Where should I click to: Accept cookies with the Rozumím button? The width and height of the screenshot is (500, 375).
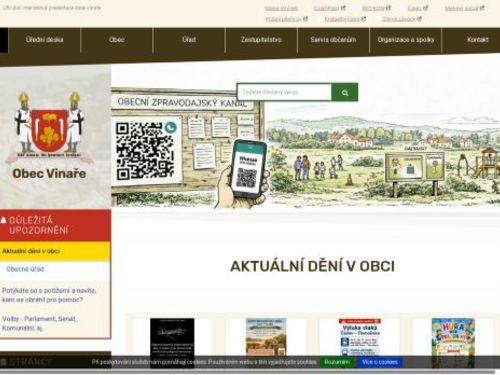tap(337, 362)
